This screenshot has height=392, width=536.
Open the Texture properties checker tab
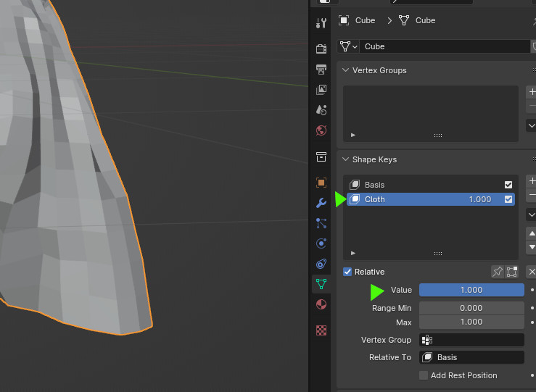(321, 330)
